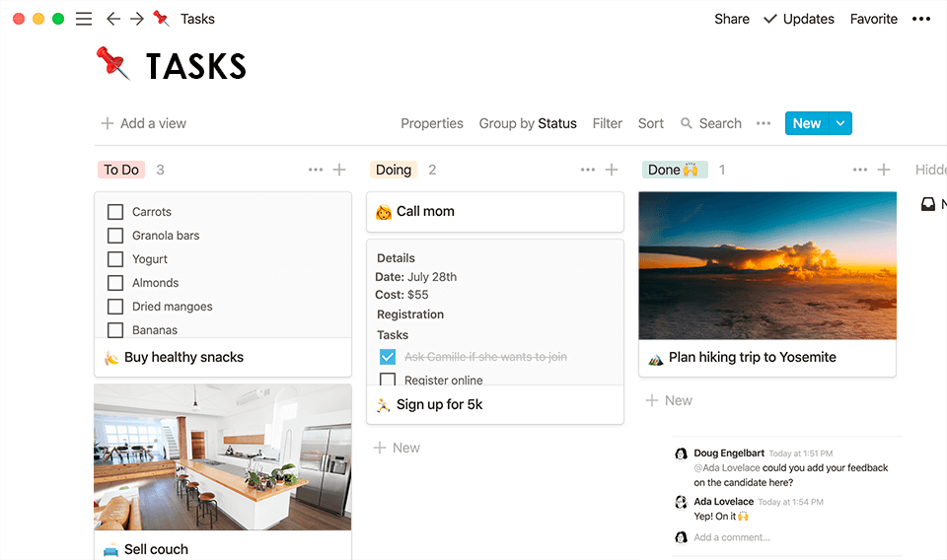Click Add a view
This screenshot has height=560, width=947.
pos(144,123)
